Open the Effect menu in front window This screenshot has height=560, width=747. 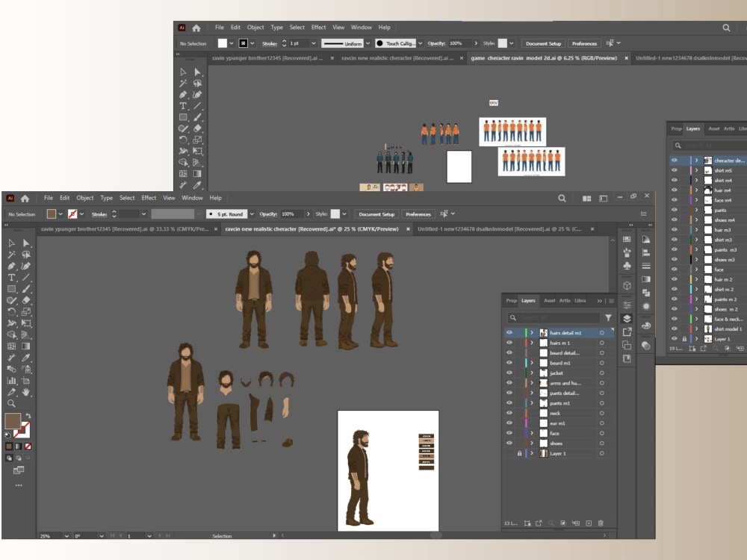149,198
